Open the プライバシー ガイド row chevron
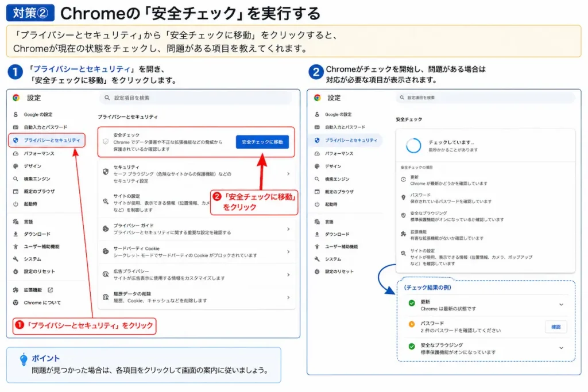The image size is (588, 392). pyautogui.click(x=288, y=228)
